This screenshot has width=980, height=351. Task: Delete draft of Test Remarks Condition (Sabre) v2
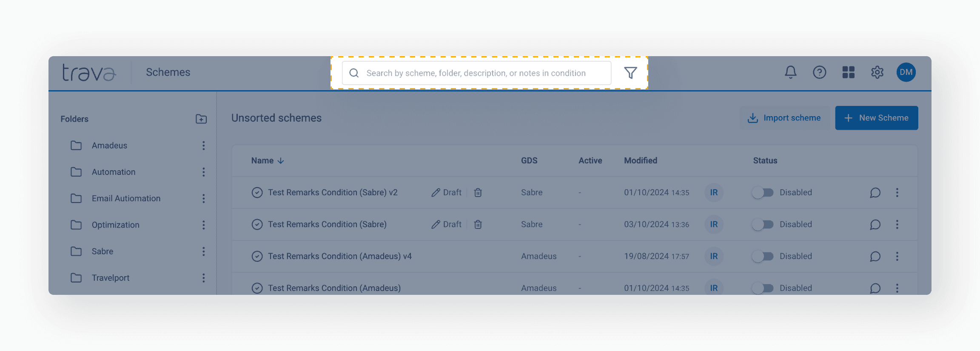pos(478,193)
